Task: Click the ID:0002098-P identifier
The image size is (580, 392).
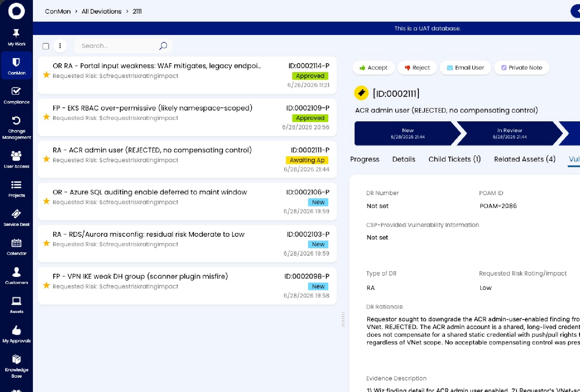Action: click(307, 276)
